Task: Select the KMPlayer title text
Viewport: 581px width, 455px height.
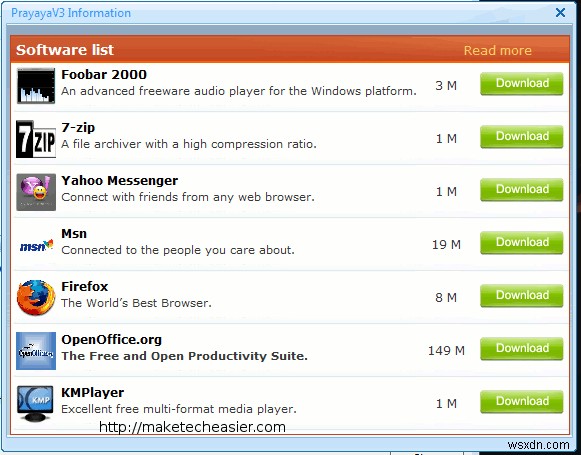Action: [x=93, y=392]
